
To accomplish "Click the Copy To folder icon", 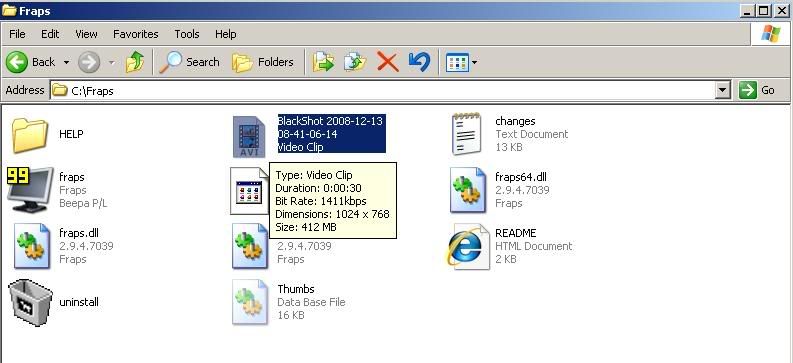I will pos(355,62).
